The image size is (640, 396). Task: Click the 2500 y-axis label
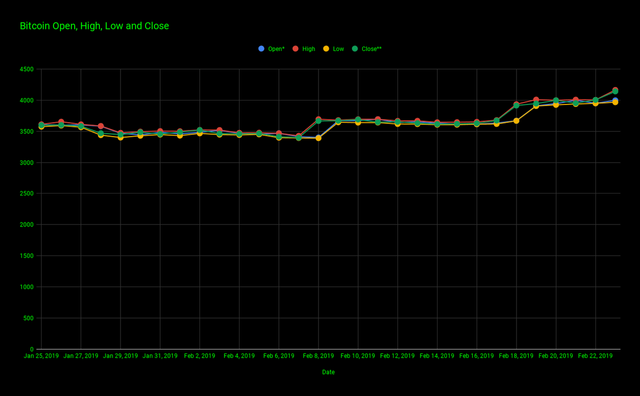[x=27, y=194]
